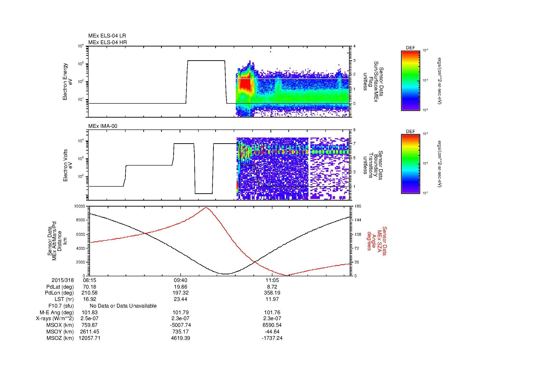Viewport: 555px width, 392px height.
Task: Click the altitude curve minimum in bottom panel
Action: 225,274
